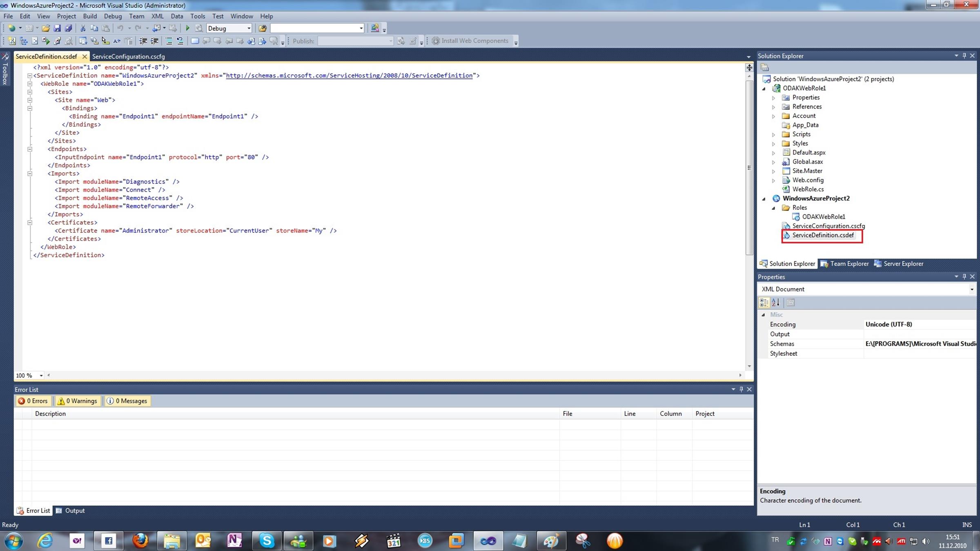The height and width of the screenshot is (551, 980).
Task: Pin the Solution Explorer panel
Action: 964,56
